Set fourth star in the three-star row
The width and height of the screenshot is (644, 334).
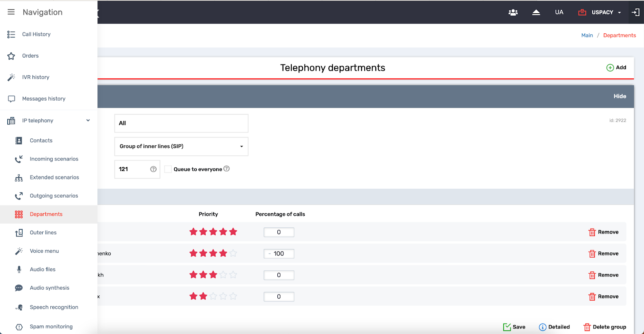coord(223,275)
